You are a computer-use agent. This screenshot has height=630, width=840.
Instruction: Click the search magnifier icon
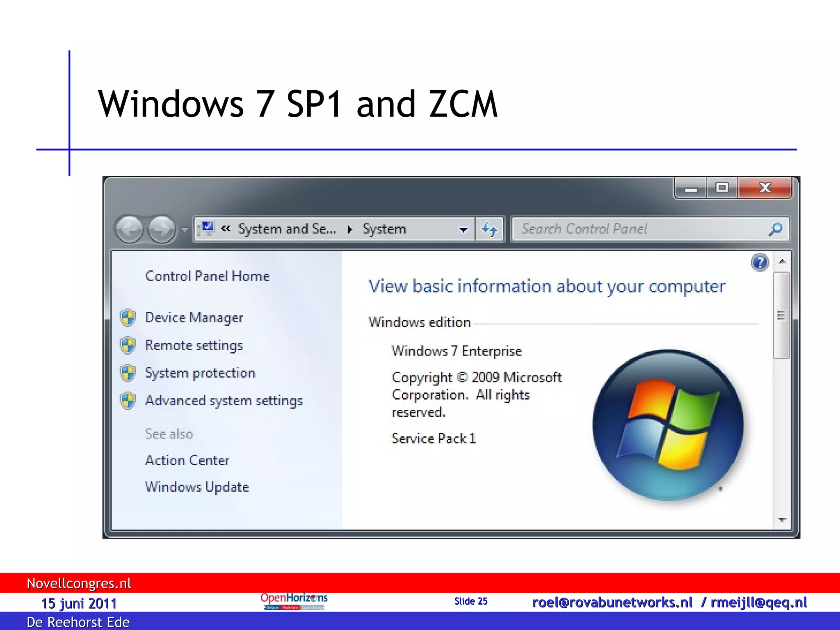tap(776, 229)
